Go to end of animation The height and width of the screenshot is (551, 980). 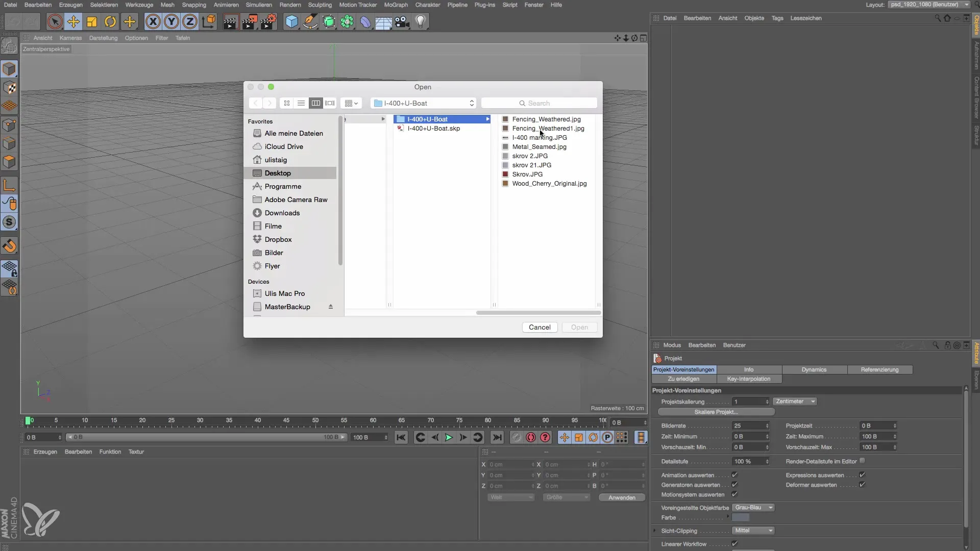coord(497,437)
